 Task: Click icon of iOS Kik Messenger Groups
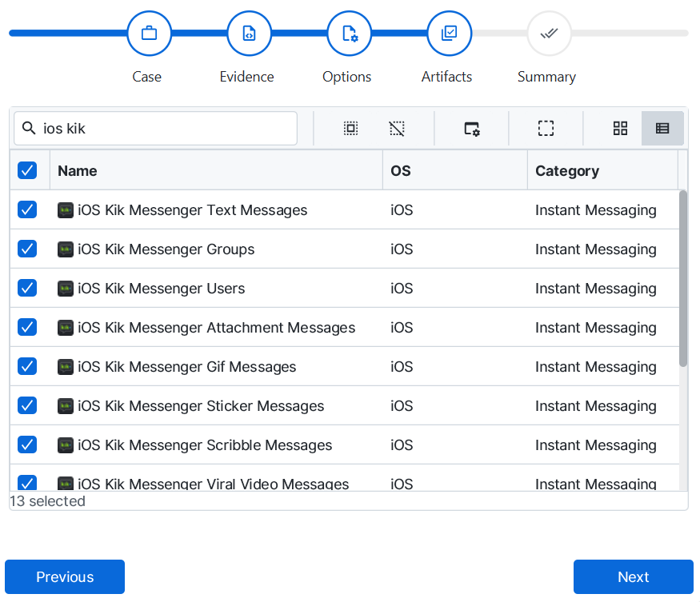66,249
